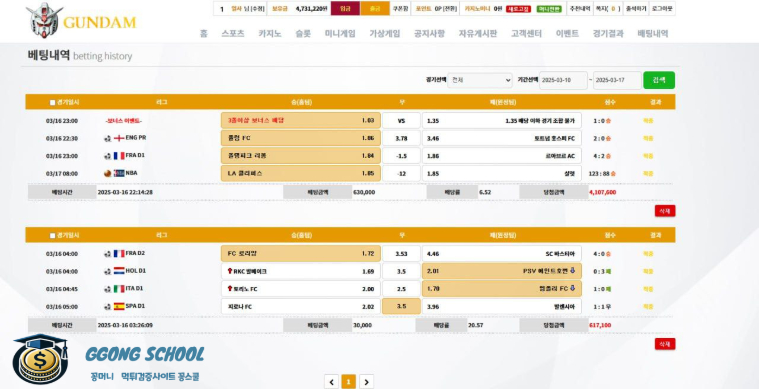The height and width of the screenshot is (389, 759).
Task: Click the Gundam head logo icon
Action: (44, 20)
